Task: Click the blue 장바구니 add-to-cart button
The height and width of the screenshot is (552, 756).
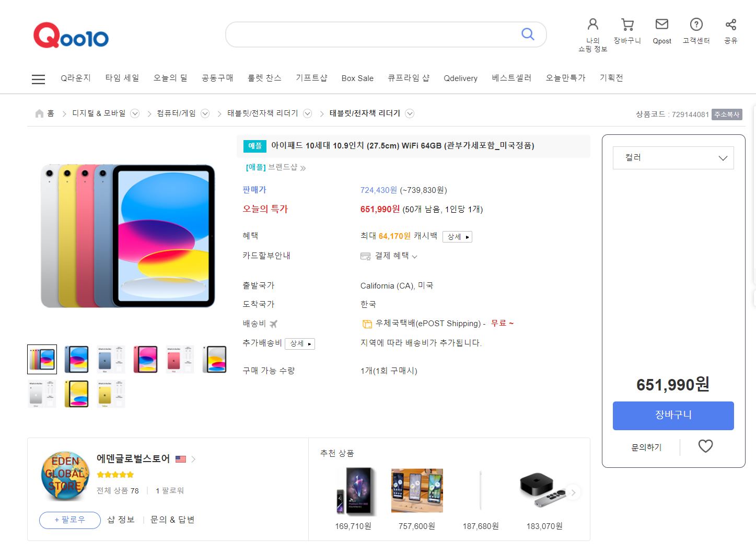Action: [x=673, y=416]
